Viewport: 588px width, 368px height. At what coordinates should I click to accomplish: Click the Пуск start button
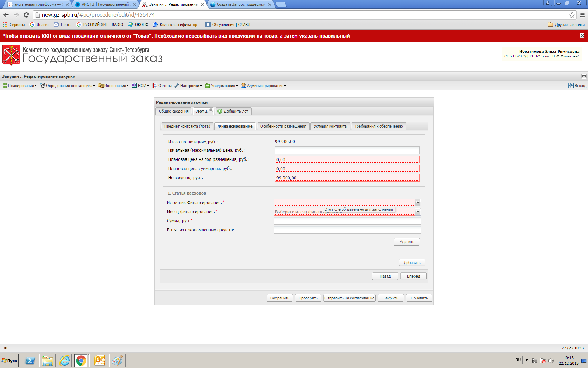9,360
